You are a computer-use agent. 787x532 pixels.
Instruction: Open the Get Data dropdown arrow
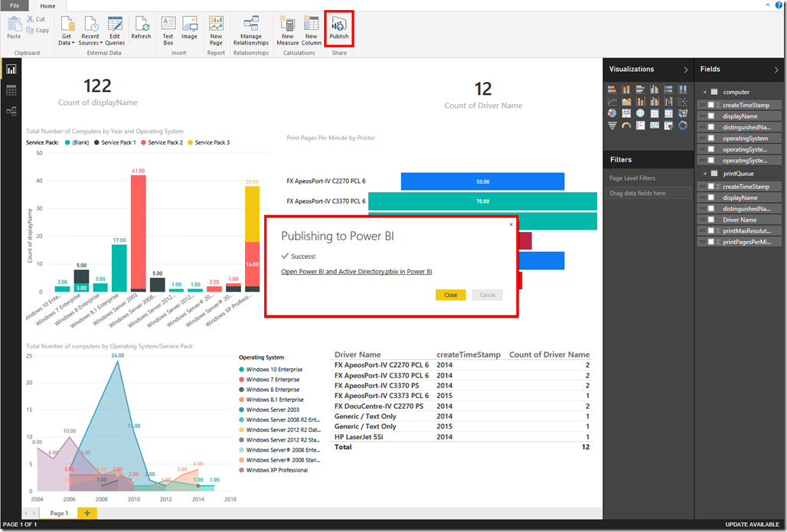click(x=73, y=43)
